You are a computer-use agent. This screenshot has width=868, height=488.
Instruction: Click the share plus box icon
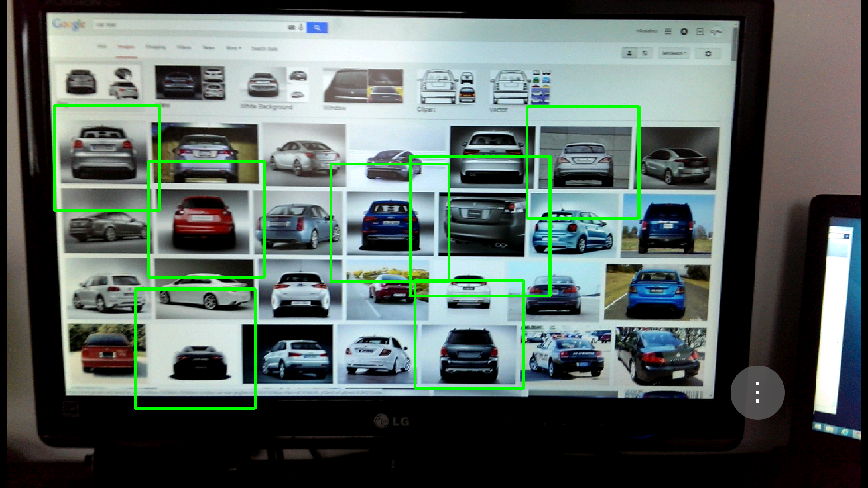click(x=700, y=31)
